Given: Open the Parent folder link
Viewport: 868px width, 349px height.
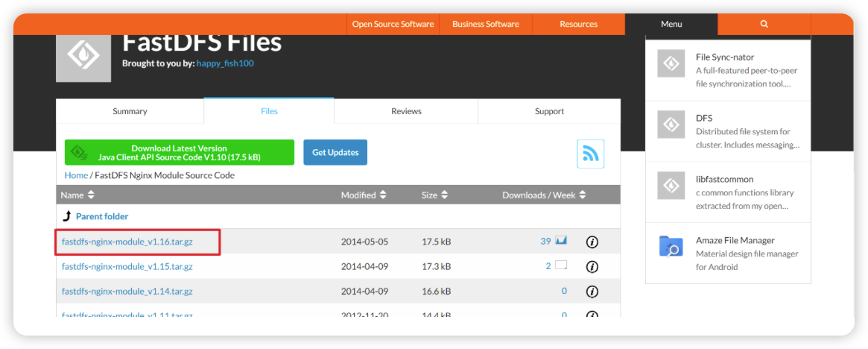Looking at the screenshot, I should click(x=102, y=216).
